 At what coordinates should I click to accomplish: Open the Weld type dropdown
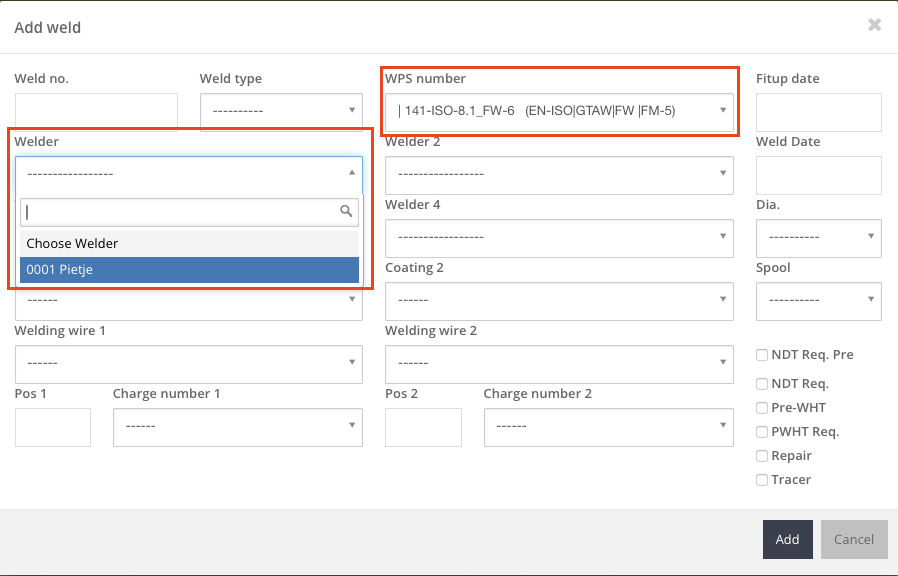[x=281, y=111]
